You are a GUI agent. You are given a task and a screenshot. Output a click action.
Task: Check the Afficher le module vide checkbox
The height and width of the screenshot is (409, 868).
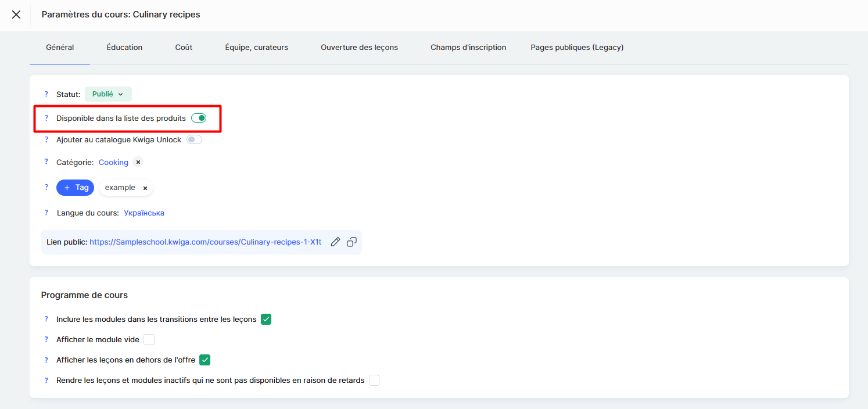click(149, 339)
